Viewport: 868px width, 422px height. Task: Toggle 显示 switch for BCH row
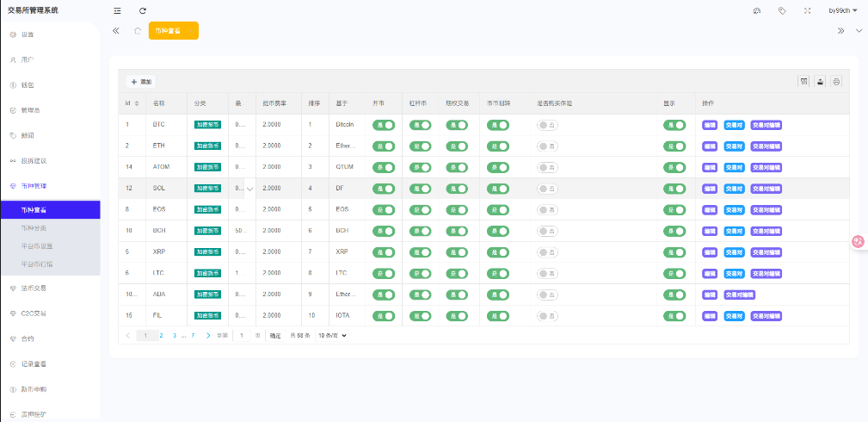(674, 232)
